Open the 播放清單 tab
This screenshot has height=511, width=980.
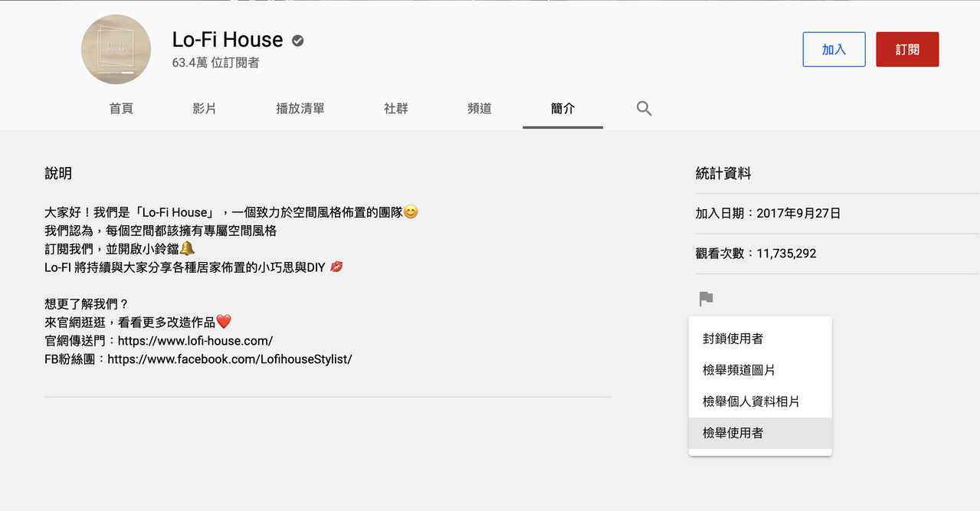point(300,109)
